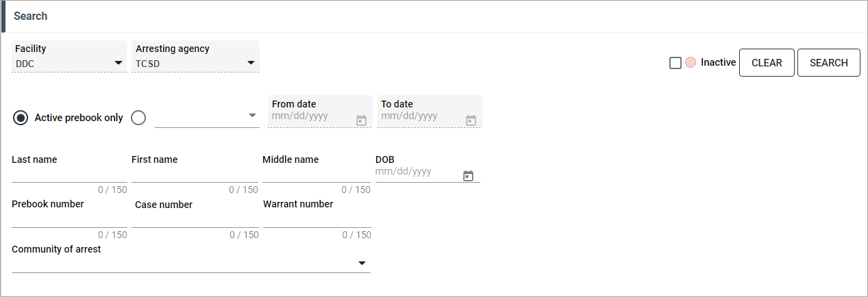This screenshot has height=297, width=868.
Task: Select the unlabeled date-type radio button
Action: pyautogui.click(x=138, y=118)
